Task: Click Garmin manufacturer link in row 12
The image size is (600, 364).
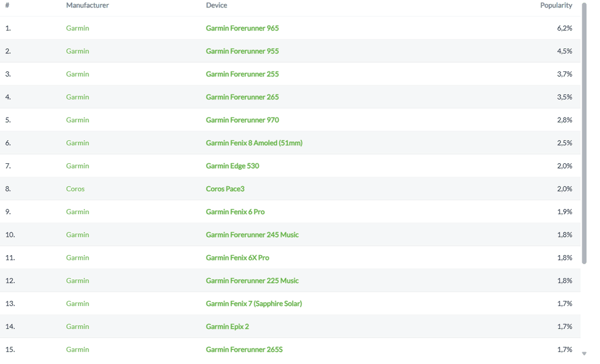Action: click(77, 280)
